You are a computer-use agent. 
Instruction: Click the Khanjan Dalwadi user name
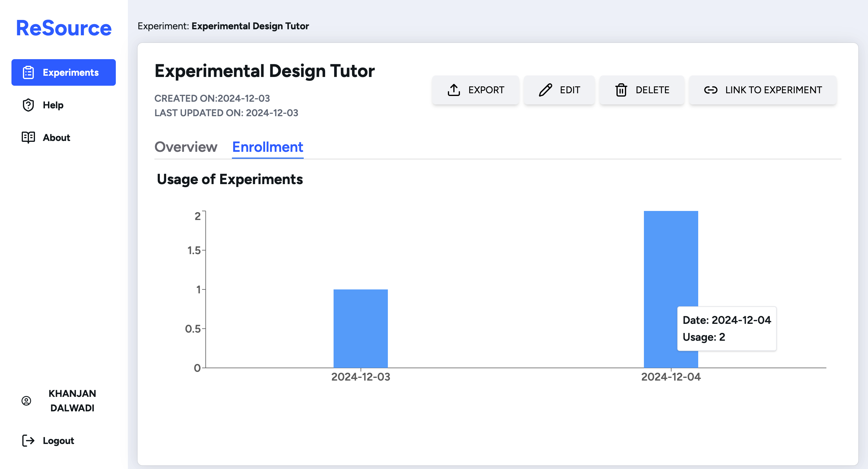tap(72, 400)
